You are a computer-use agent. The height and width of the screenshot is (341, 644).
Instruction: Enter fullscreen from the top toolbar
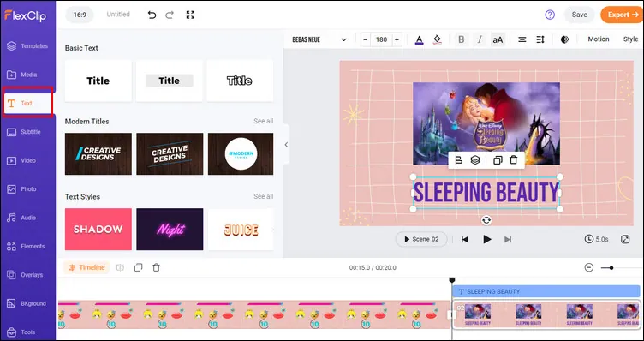(x=190, y=15)
